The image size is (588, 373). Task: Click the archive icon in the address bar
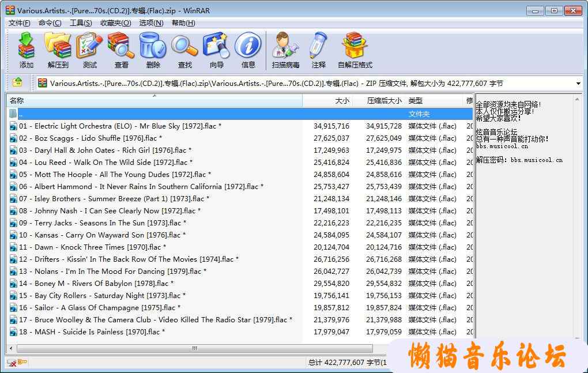[x=43, y=83]
